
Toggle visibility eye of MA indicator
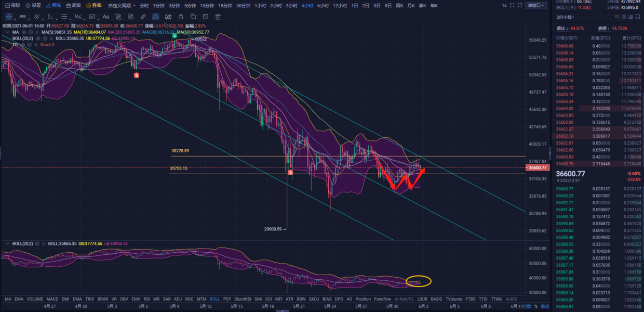click(24, 32)
